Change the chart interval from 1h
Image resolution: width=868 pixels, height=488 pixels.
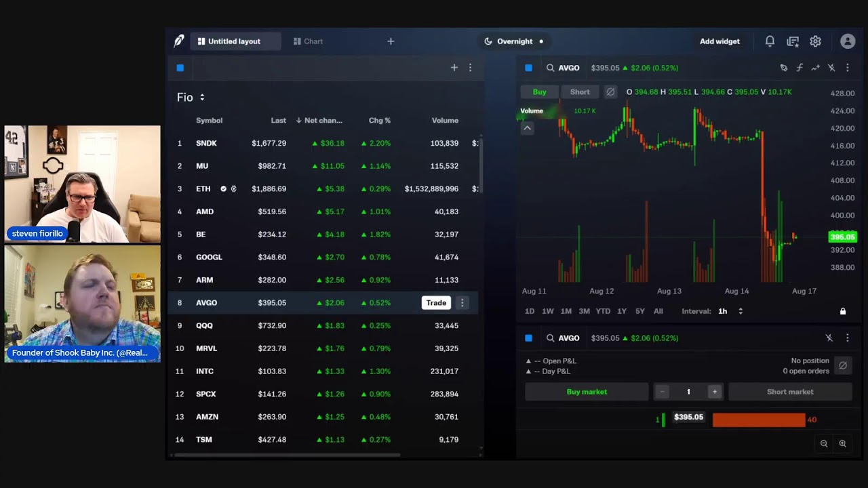pos(731,312)
